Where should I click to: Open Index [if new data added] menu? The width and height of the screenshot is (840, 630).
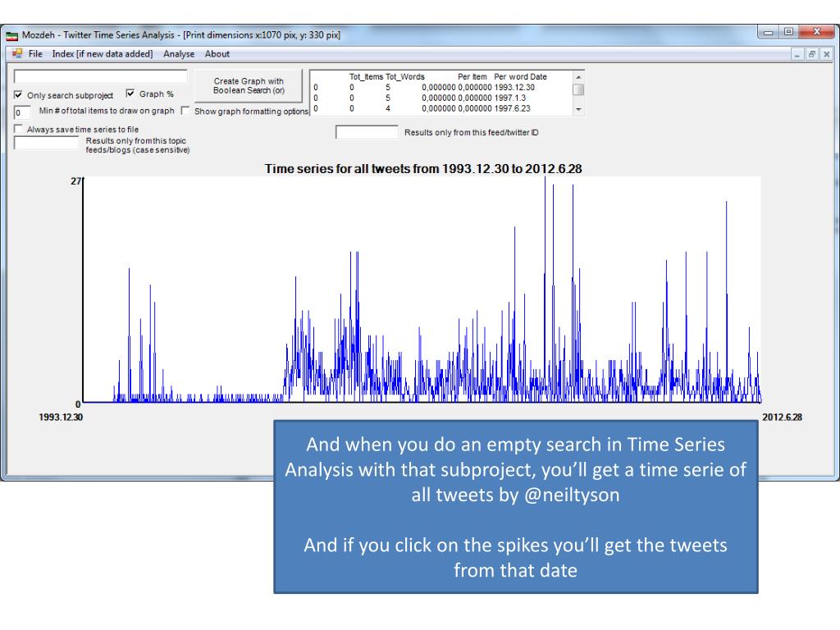point(103,53)
